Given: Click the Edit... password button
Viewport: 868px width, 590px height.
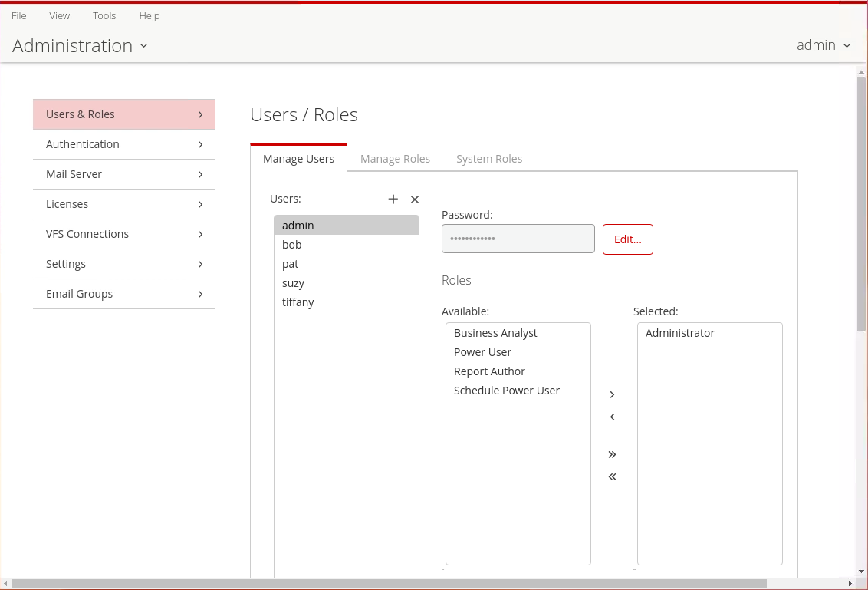Looking at the screenshot, I should point(628,239).
